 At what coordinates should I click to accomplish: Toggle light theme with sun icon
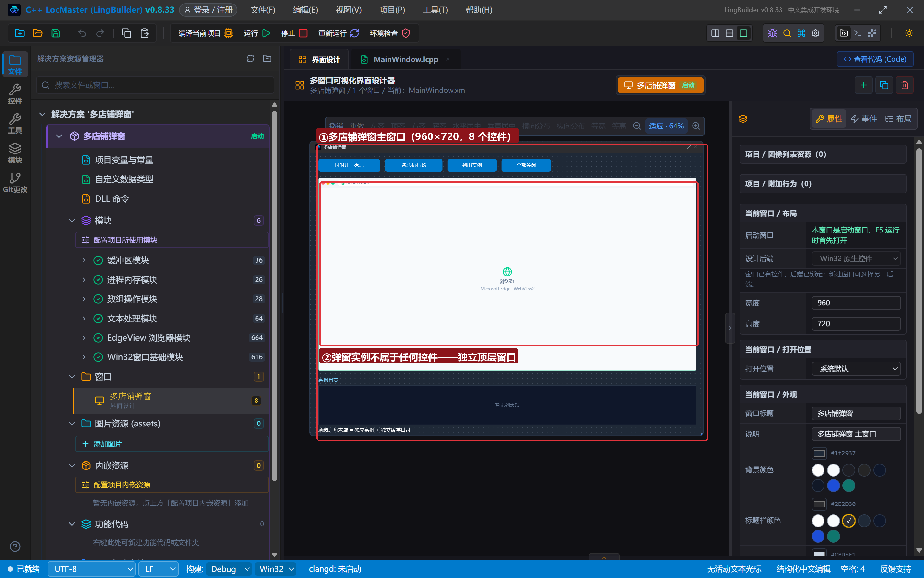point(909,33)
